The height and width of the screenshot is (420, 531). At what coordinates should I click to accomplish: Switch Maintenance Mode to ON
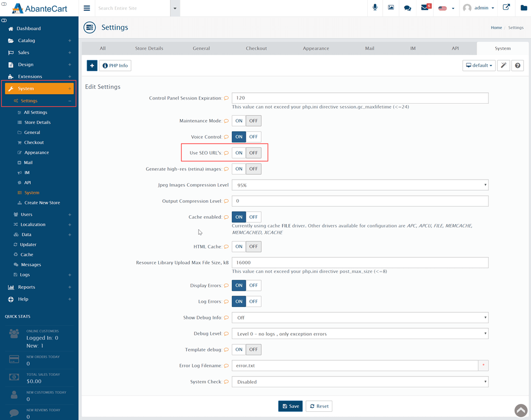pyautogui.click(x=239, y=121)
